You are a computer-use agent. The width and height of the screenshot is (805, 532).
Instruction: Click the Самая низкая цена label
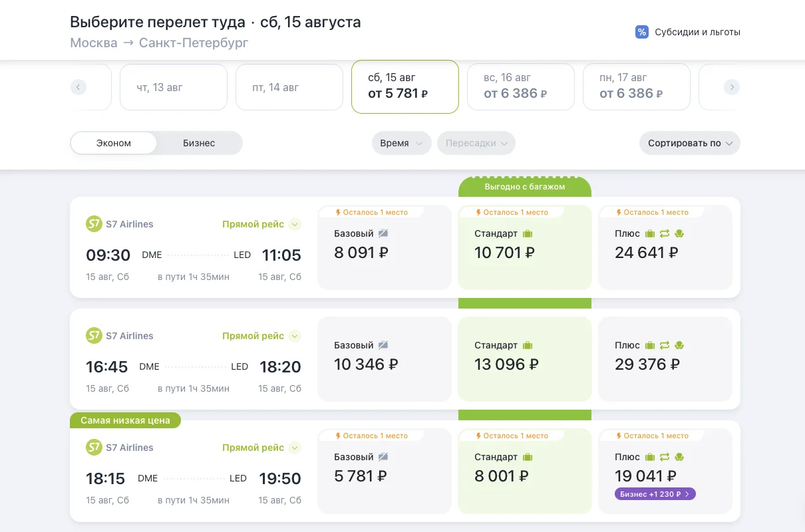(x=125, y=420)
